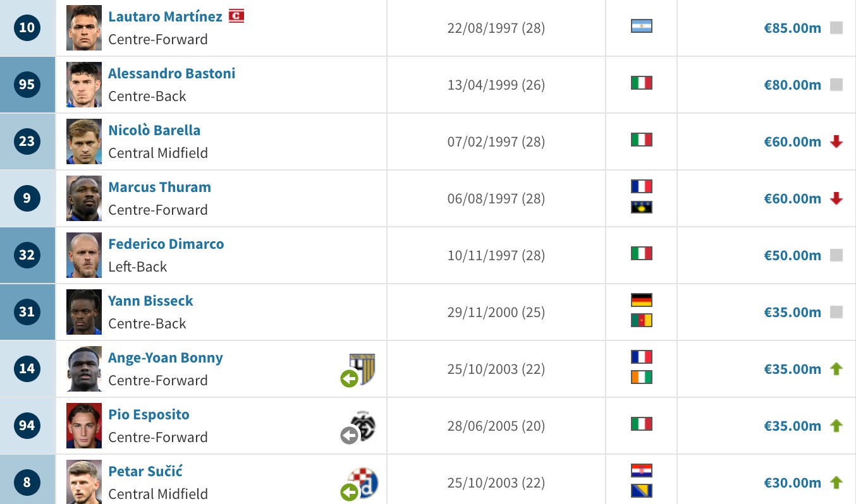Image resolution: width=856 pixels, height=504 pixels.
Task: Click the Cameroon flag in Yann Bisseck's row
Action: (x=641, y=321)
